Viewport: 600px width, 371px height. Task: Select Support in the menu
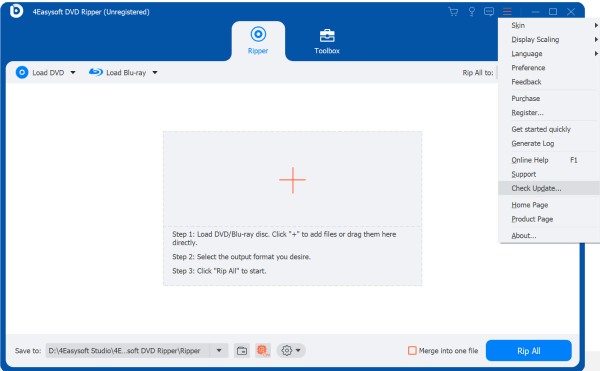(x=549, y=174)
